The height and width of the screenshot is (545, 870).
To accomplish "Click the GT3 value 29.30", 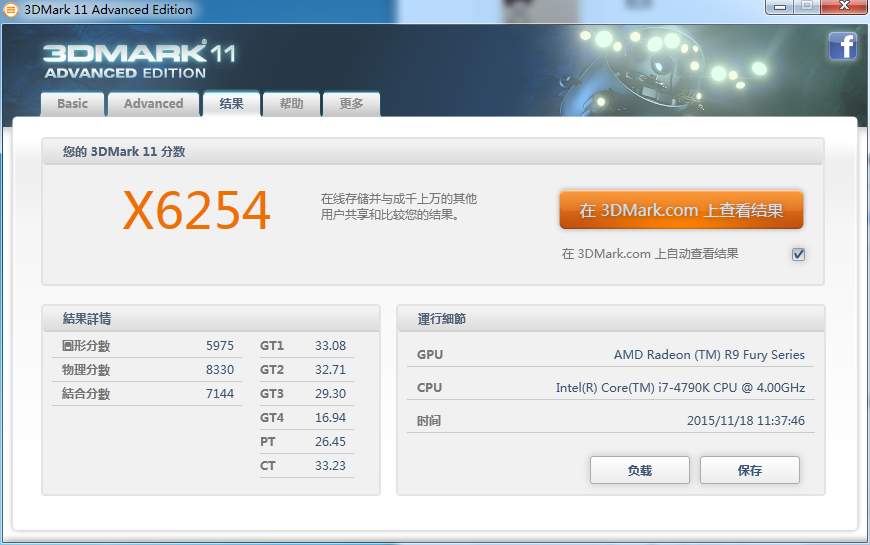I will point(330,393).
